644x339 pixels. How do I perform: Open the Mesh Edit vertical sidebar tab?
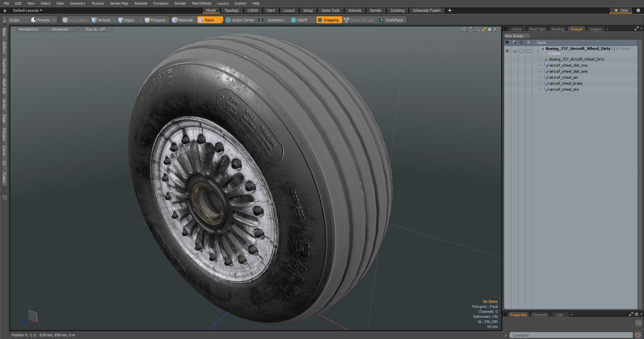pyautogui.click(x=4, y=86)
